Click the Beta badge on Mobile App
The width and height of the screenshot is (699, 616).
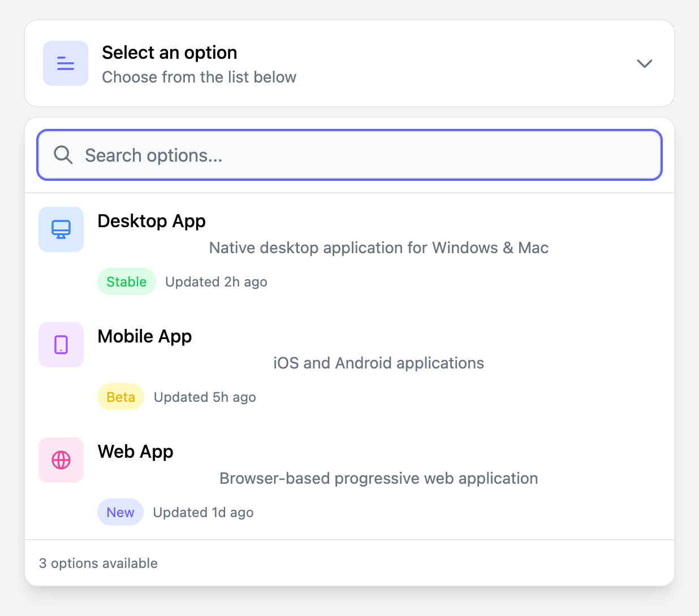[x=121, y=397]
